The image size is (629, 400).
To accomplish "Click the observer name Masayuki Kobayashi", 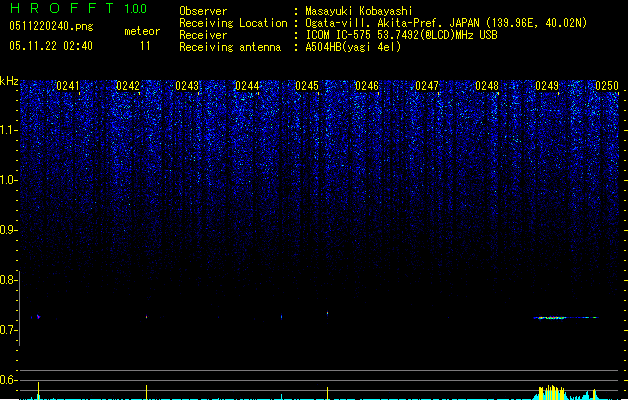I will point(359,11).
